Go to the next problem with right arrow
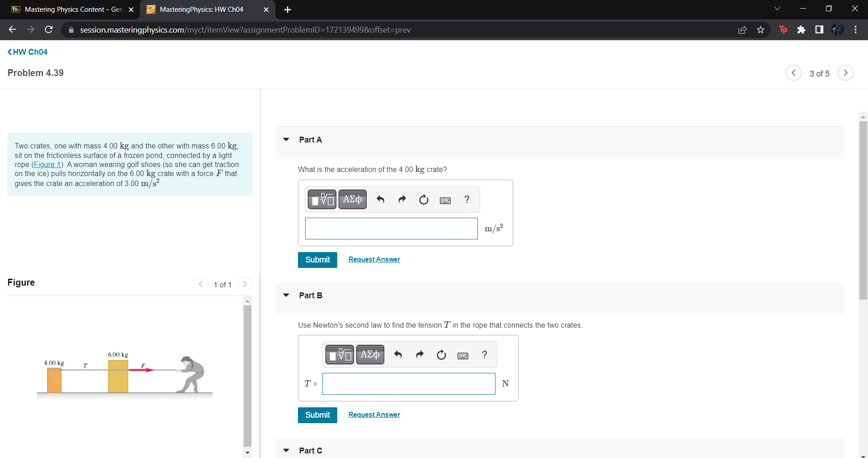The width and height of the screenshot is (868, 458). 845,72
